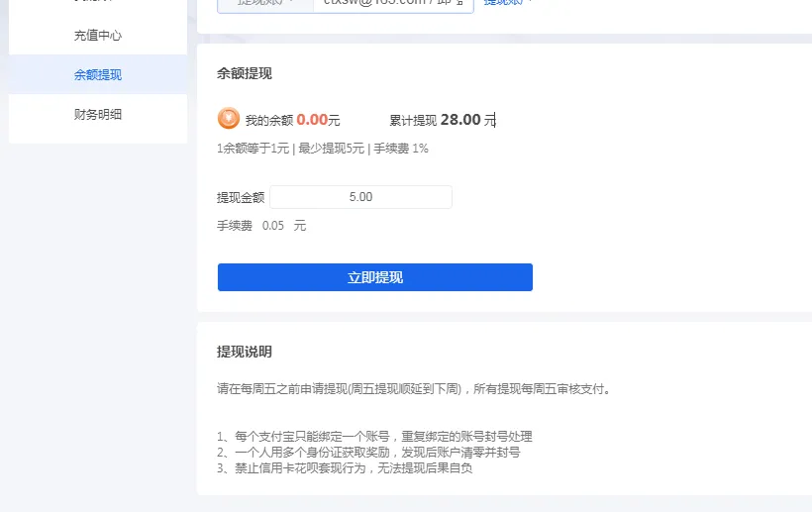This screenshot has height=512, width=812.
Task: Open 充值中心 in the sidebar
Action: pos(97,36)
